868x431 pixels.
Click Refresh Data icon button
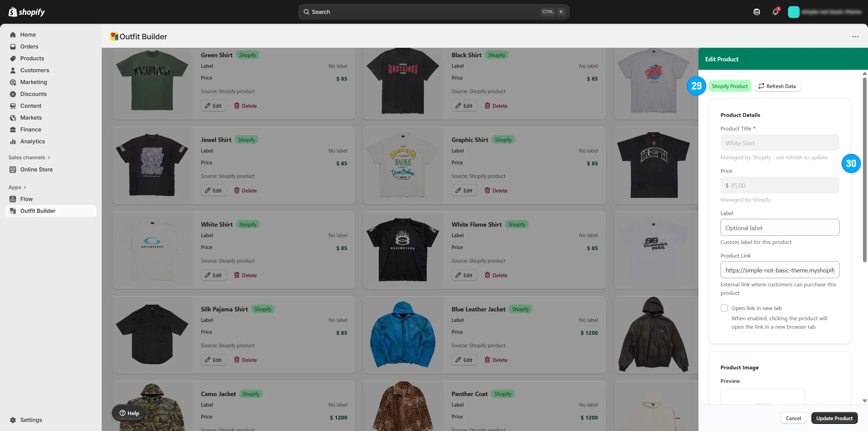tap(777, 86)
